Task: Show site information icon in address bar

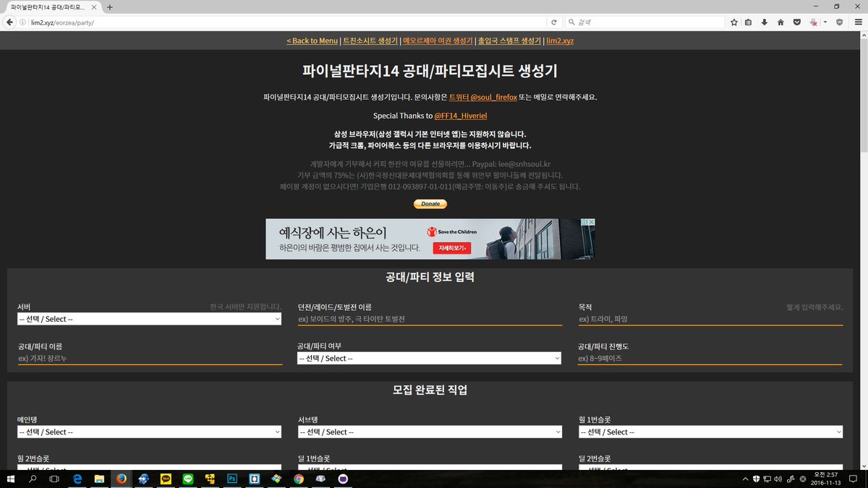Action: point(22,22)
